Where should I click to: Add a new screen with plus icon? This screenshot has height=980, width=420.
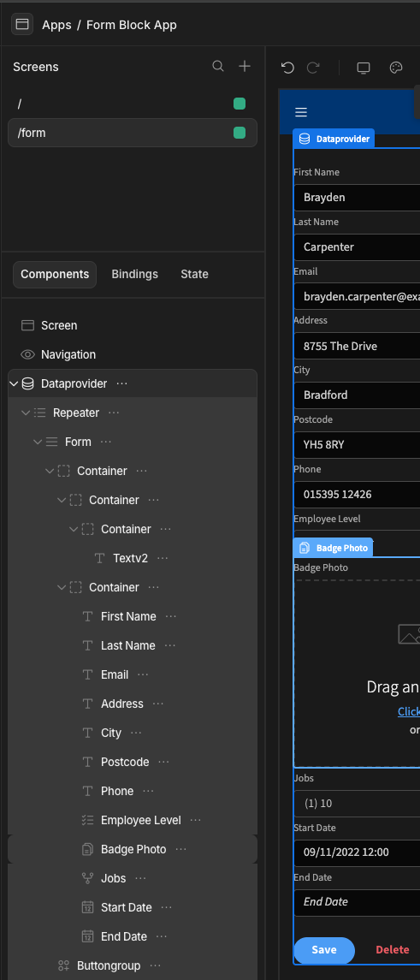click(245, 66)
